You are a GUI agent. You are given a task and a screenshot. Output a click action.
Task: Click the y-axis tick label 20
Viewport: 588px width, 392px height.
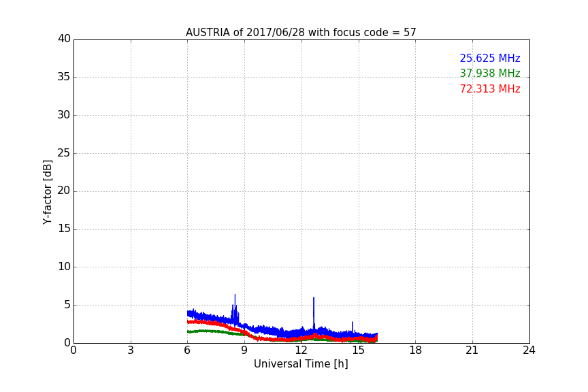64,191
